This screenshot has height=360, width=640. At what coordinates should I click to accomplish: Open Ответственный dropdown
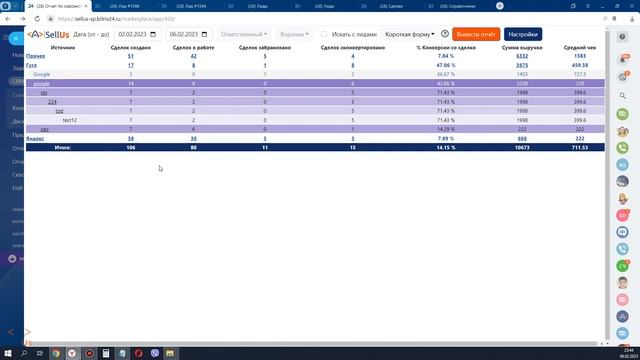click(244, 34)
